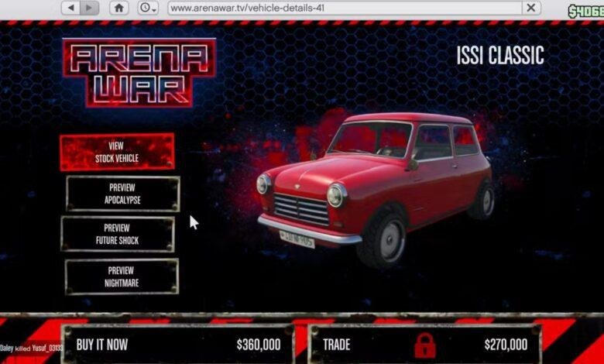
Task: Open the browsing history clock dropdown
Action: click(x=148, y=8)
